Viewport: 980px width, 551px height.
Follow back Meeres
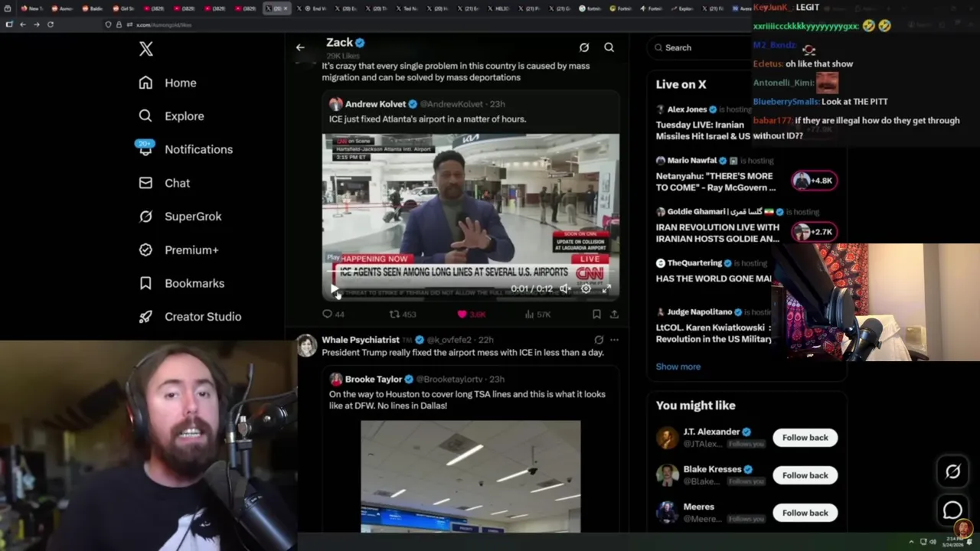[805, 513]
